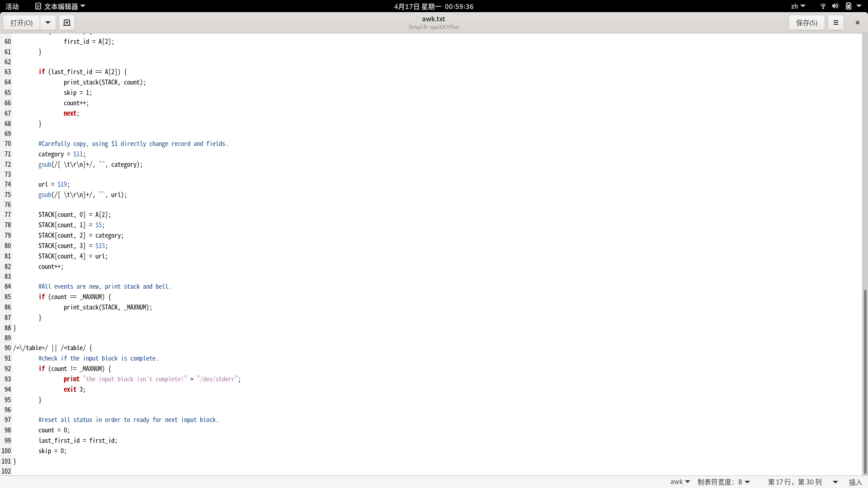This screenshot has width=868, height=488.
Task: Click the line 'print_stack(STACK, _MAXNUM);'
Action: [108, 307]
